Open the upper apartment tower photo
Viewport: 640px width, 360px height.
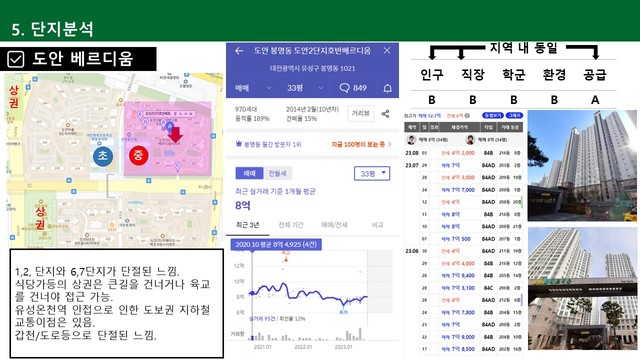click(x=582, y=165)
